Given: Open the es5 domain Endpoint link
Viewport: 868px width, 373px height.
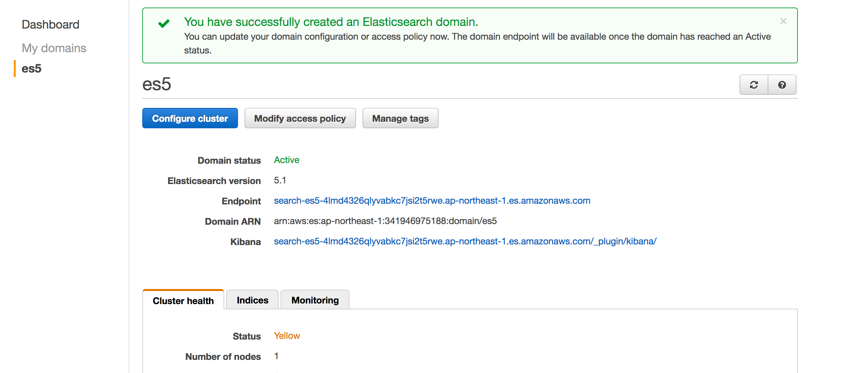Looking at the screenshot, I should 432,201.
